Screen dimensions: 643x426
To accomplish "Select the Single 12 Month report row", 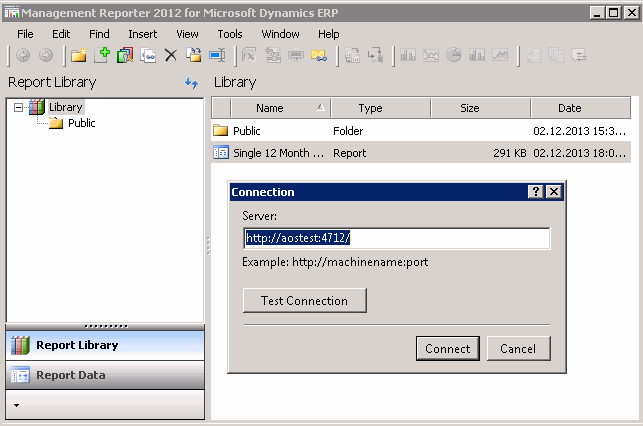I will tap(421, 153).
